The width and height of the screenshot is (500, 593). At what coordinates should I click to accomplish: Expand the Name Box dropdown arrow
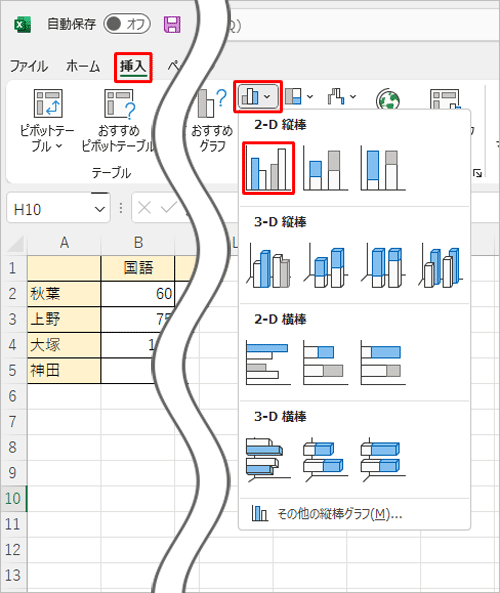tap(100, 209)
